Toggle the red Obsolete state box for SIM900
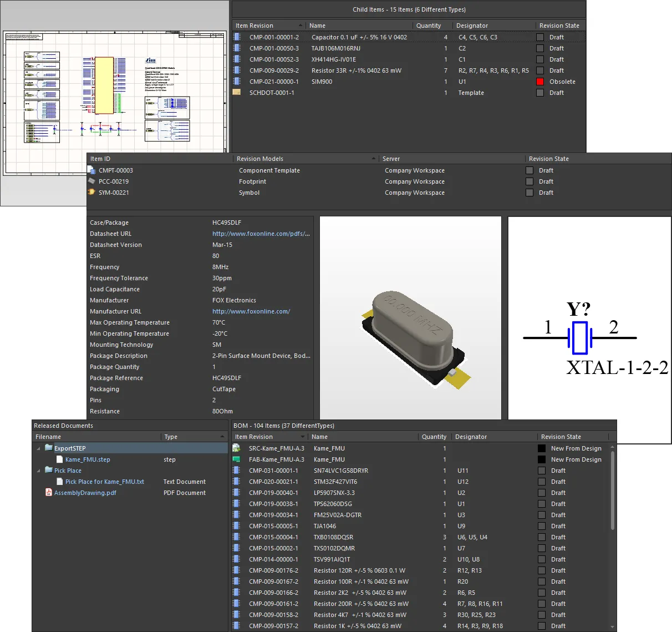 (x=539, y=82)
